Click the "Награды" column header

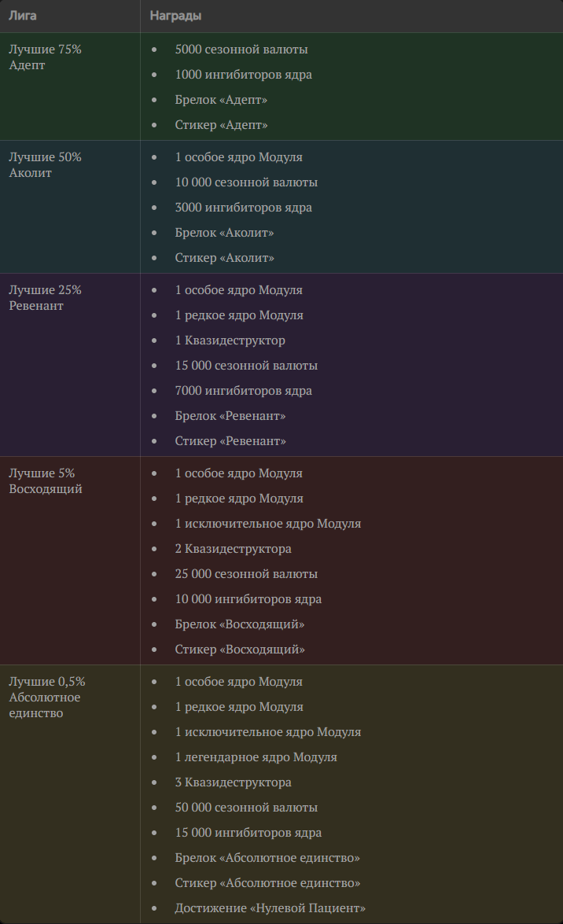[x=175, y=16]
